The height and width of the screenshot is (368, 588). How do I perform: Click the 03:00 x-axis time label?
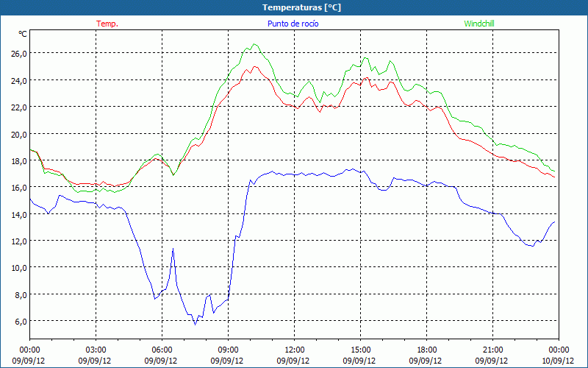coord(96,350)
